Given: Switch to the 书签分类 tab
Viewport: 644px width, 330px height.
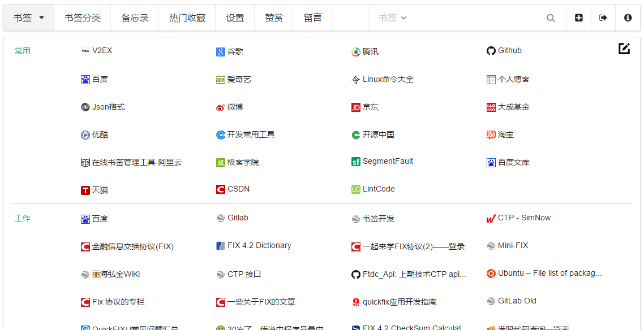Looking at the screenshot, I should (x=83, y=18).
